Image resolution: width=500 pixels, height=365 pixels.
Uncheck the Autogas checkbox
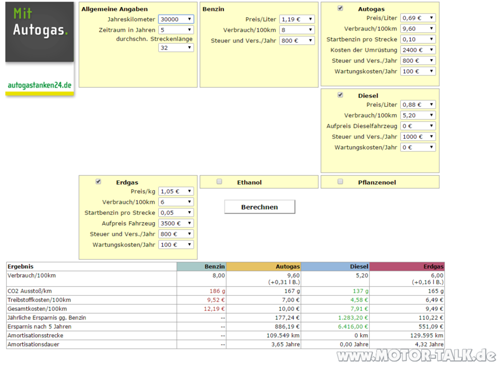[340, 8]
